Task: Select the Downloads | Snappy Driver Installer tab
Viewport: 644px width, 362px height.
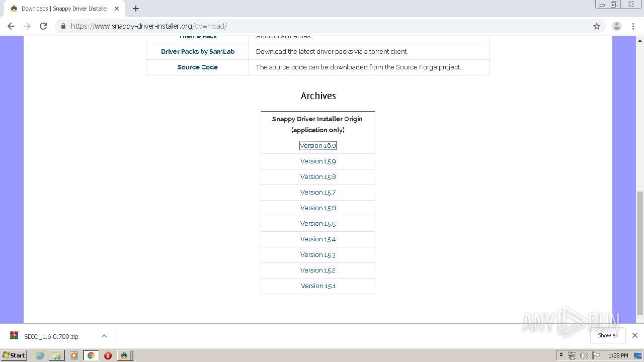Action: pyautogui.click(x=64, y=9)
